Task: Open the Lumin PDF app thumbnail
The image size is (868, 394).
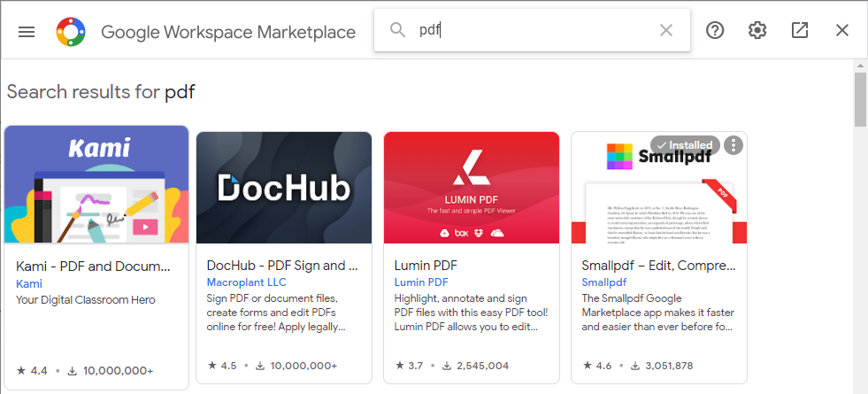Action: pyautogui.click(x=471, y=188)
